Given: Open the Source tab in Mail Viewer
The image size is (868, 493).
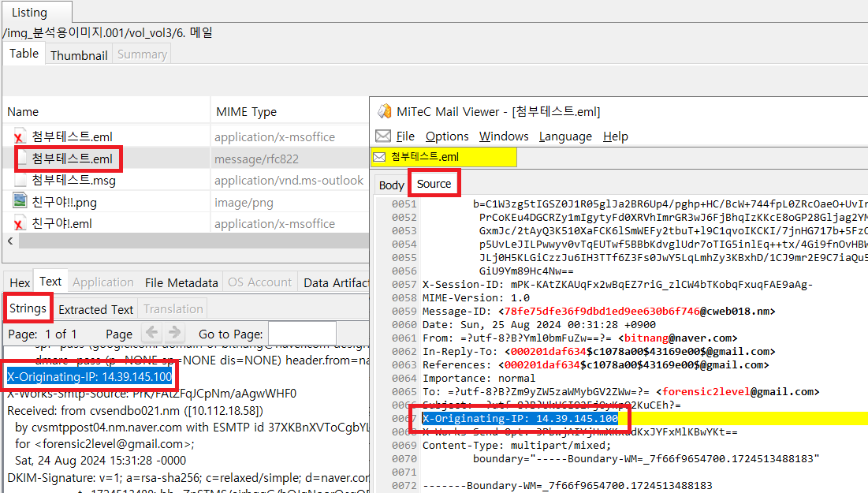Looking at the screenshot, I should pyautogui.click(x=434, y=184).
